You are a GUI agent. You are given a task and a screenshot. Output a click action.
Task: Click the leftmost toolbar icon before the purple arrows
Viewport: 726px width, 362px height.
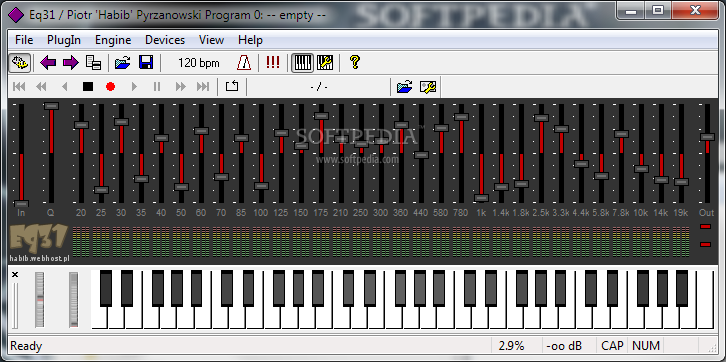[x=19, y=62]
